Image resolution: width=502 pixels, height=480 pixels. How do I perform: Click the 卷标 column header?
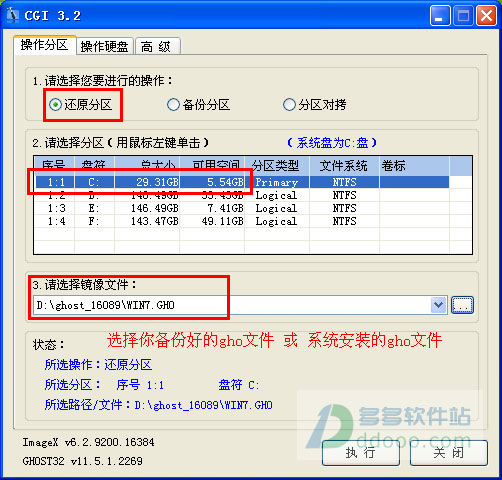pos(414,166)
